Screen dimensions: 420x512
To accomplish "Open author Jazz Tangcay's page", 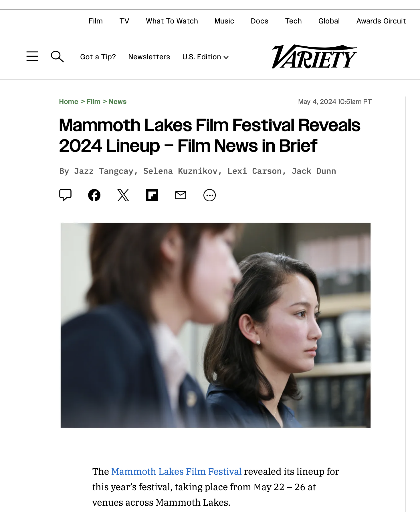I will click(104, 171).
